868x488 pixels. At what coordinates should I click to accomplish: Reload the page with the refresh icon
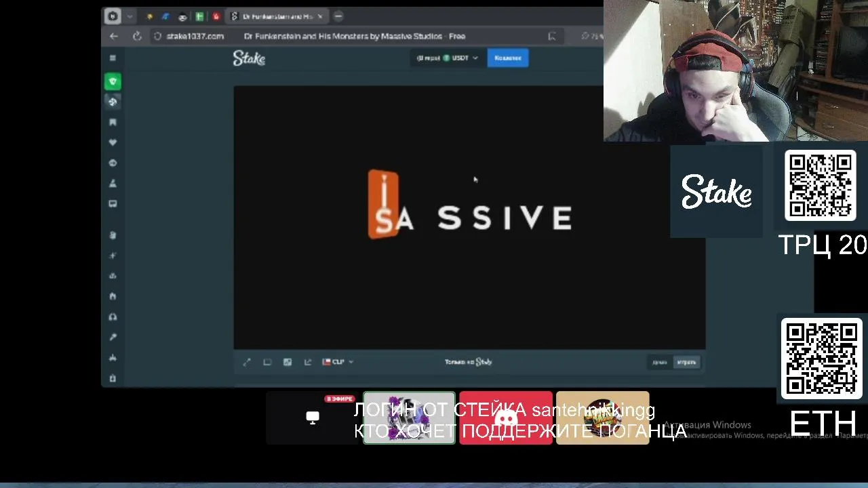(137, 36)
